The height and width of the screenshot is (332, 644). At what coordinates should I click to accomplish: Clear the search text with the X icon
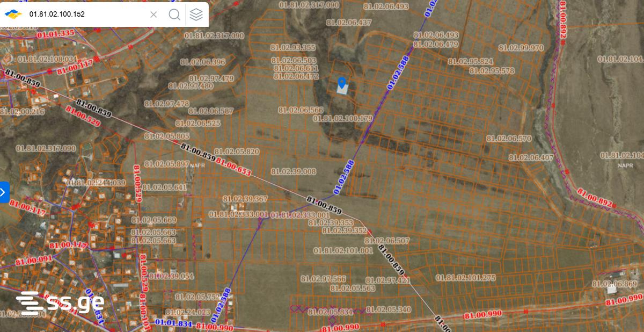(x=153, y=15)
